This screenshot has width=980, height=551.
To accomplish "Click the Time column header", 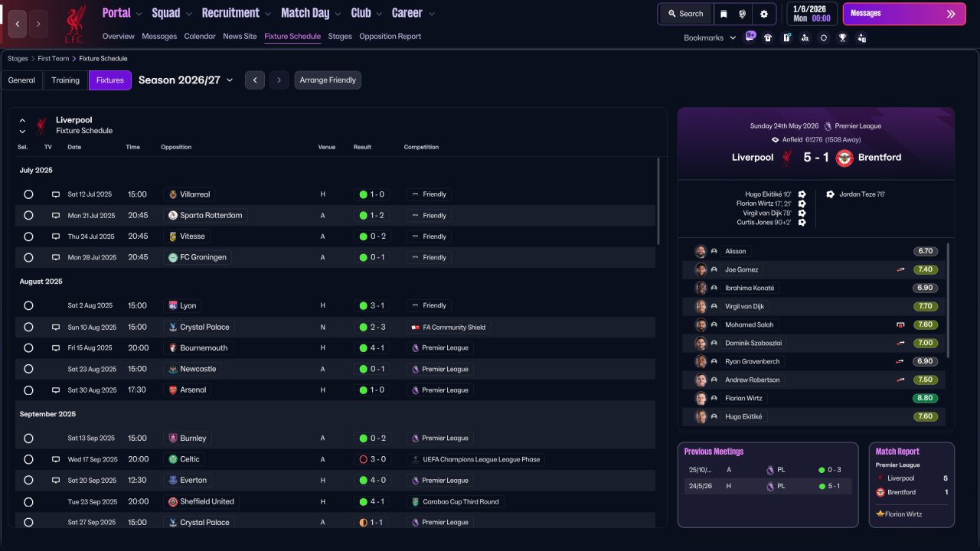I will 133,147.
